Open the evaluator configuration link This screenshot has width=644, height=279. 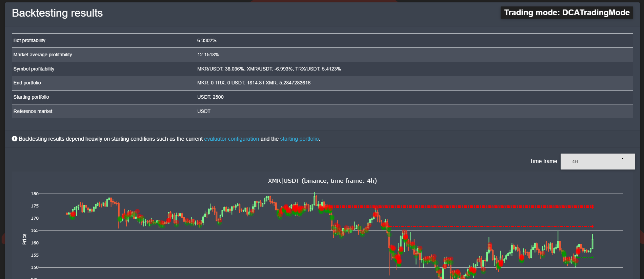[232, 139]
